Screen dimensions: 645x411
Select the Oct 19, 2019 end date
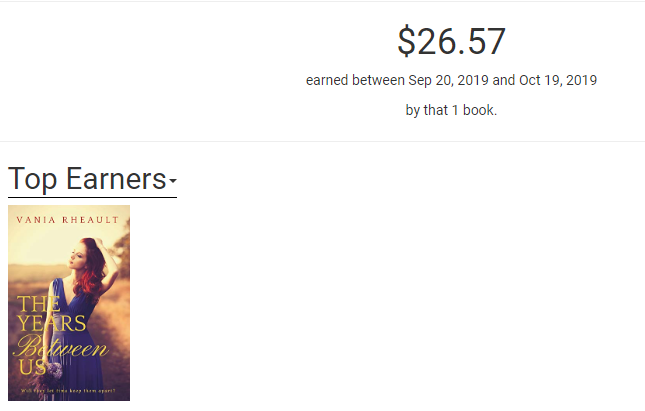(x=557, y=80)
